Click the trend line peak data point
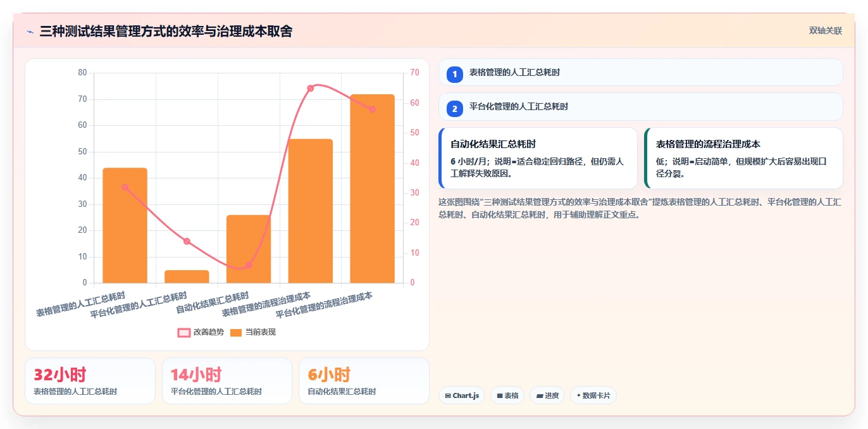Image resolution: width=868 pixels, height=429 pixels. click(x=311, y=89)
